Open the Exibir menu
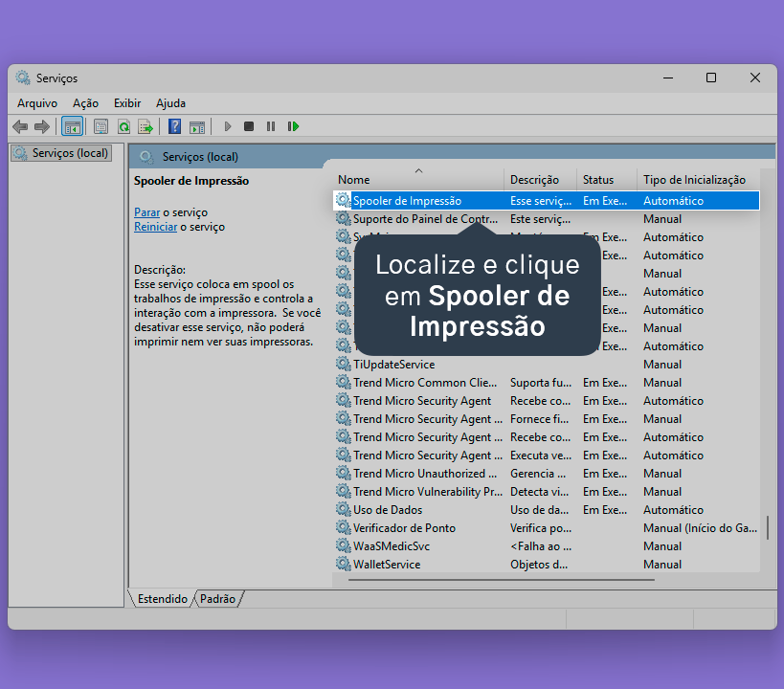784x689 pixels. pyautogui.click(x=127, y=103)
